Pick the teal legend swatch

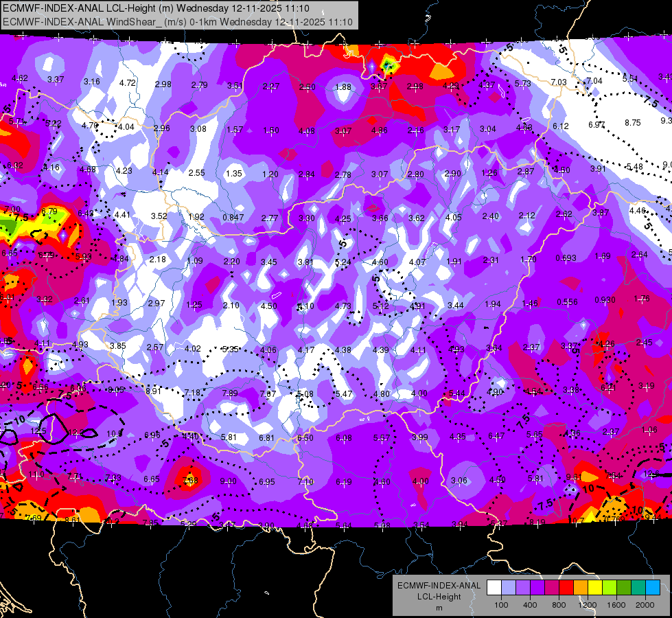[x=638, y=588]
